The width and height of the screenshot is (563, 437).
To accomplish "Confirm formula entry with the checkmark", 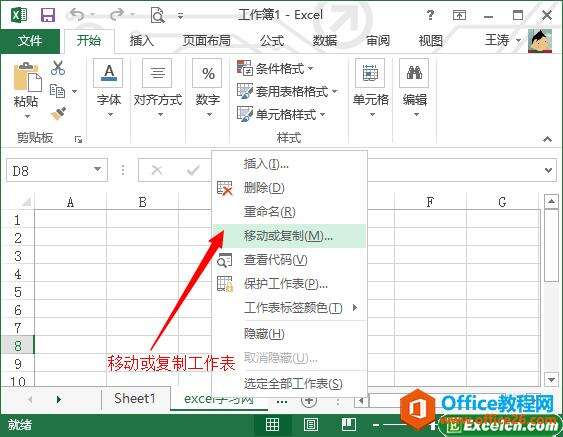I will (x=193, y=170).
